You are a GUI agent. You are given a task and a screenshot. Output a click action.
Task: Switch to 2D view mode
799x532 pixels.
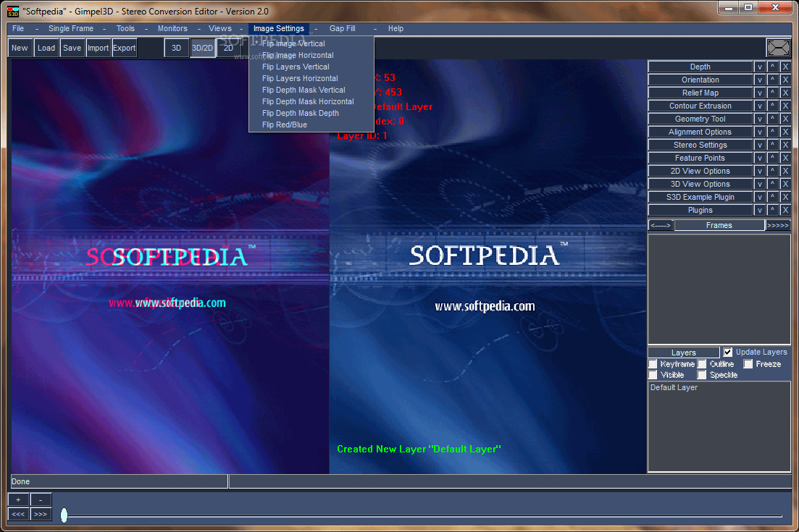(228, 48)
